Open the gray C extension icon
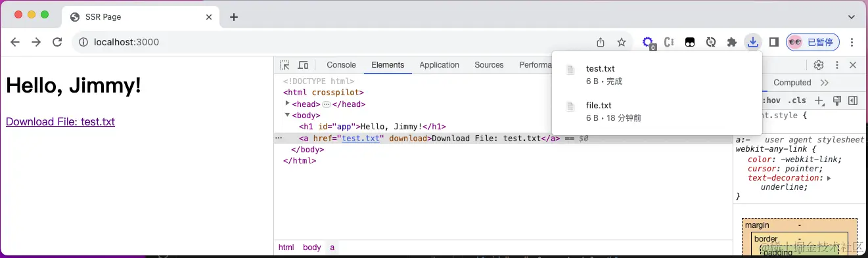868x258 pixels. (670, 42)
